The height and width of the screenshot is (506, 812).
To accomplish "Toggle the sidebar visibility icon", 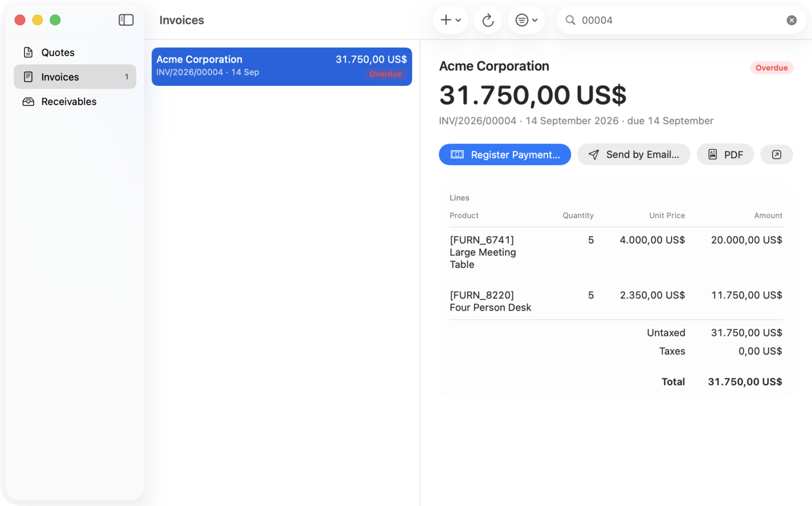I will coord(126,20).
